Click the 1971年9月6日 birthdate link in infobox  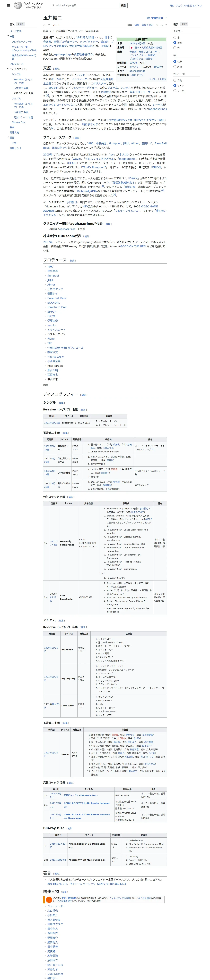pos(138,44)
